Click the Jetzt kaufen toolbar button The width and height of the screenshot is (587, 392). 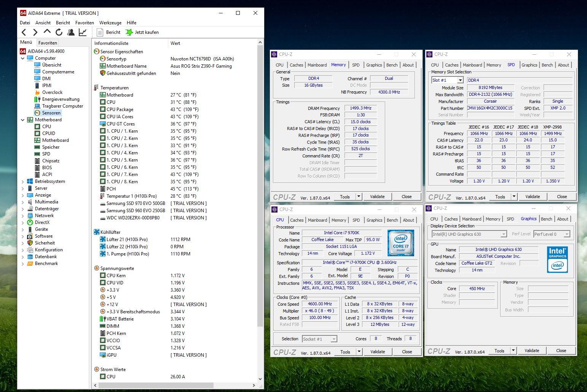point(142,32)
